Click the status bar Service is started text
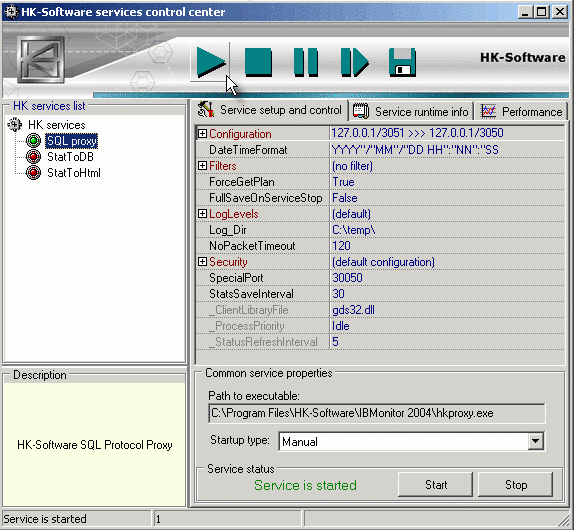Image resolution: width=574 pixels, height=530 pixels. click(x=45, y=519)
